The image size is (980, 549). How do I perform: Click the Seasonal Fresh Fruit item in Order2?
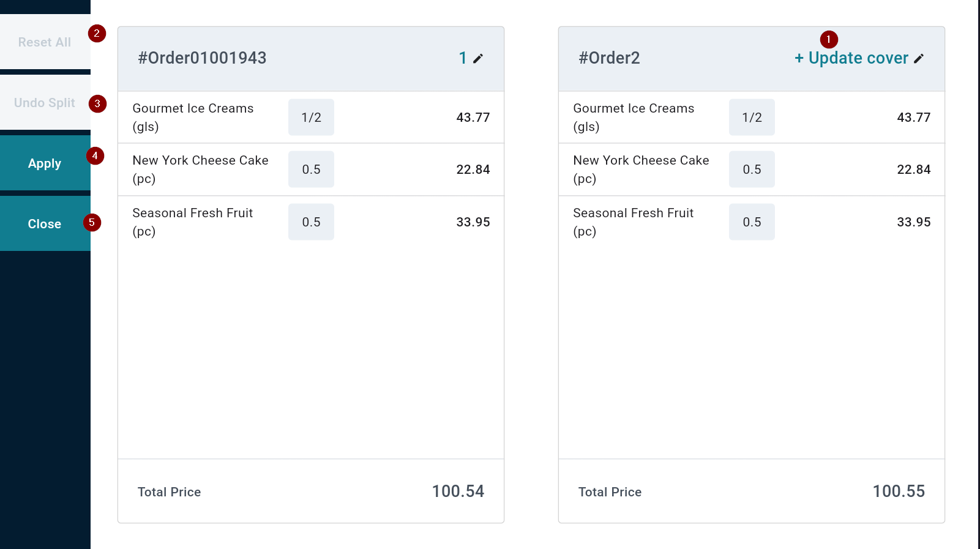(633, 222)
